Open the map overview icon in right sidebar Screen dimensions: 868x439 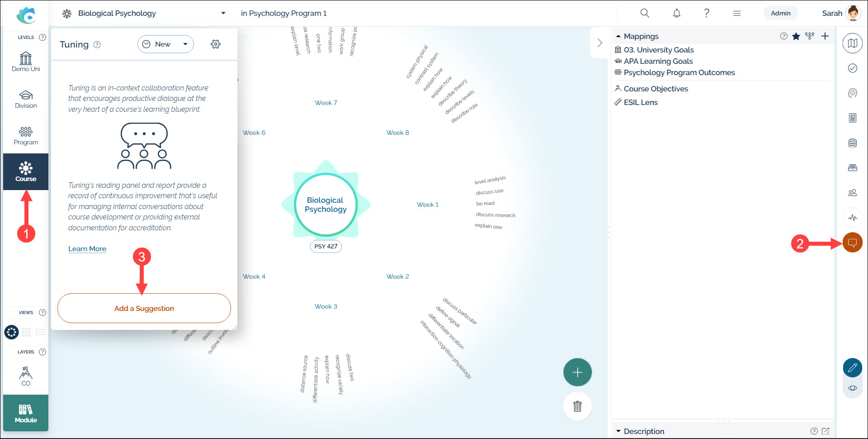853,43
